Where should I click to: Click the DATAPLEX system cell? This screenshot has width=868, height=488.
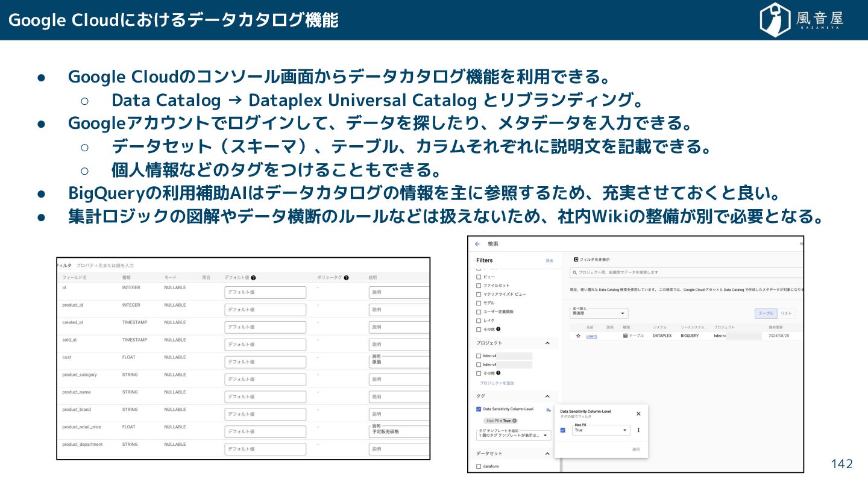(663, 336)
